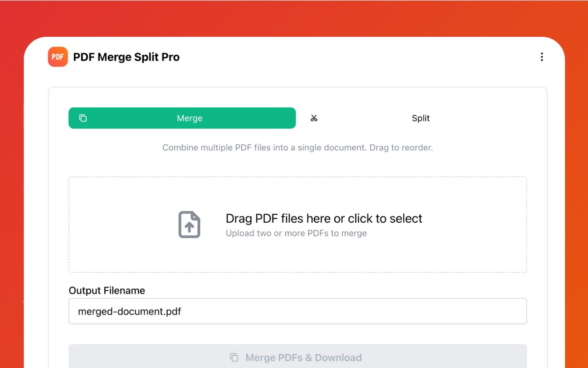Click the orange PDF app logo
The height and width of the screenshot is (368, 588).
point(58,57)
